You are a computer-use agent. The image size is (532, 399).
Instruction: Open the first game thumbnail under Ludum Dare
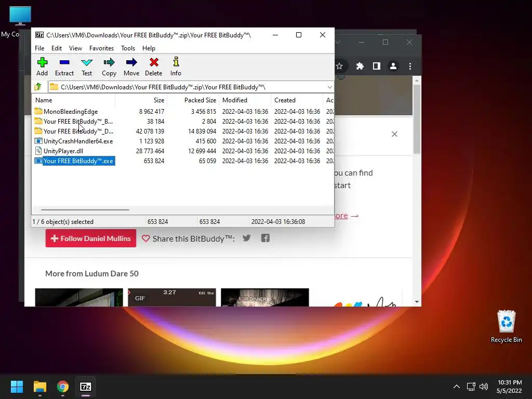click(x=79, y=297)
